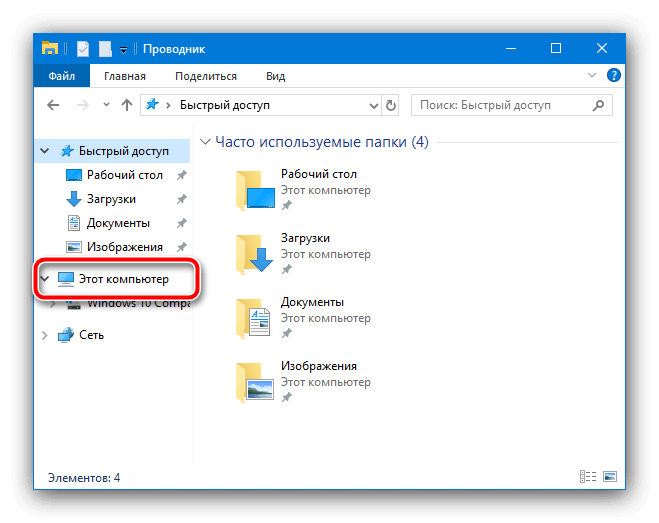This screenshot has height=523, width=659.
Task: Go up one level with the up arrow
Action: tap(127, 105)
